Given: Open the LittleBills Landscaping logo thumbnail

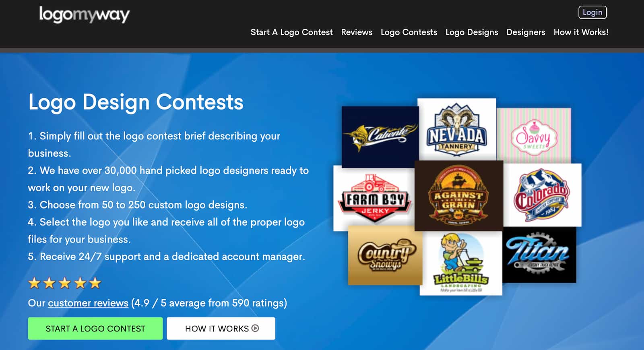Looking at the screenshot, I should point(461,263).
